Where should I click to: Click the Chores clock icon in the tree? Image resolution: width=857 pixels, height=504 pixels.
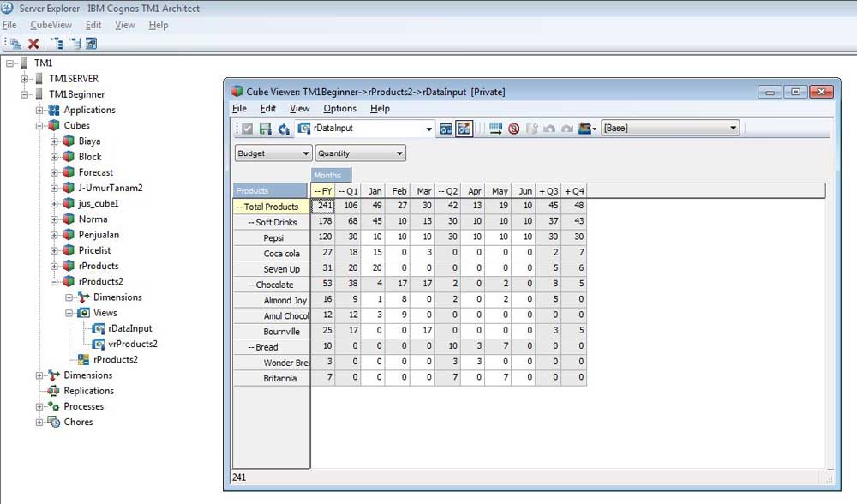click(53, 422)
